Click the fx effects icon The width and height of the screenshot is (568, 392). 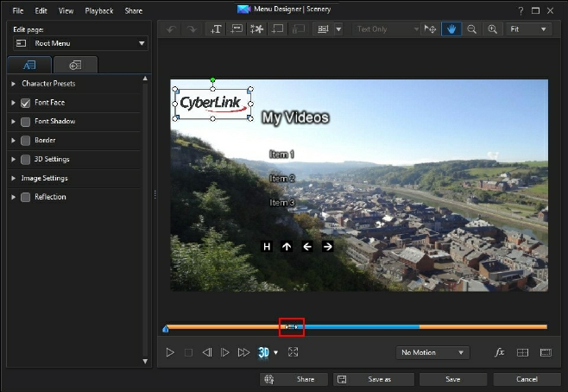[x=499, y=352]
